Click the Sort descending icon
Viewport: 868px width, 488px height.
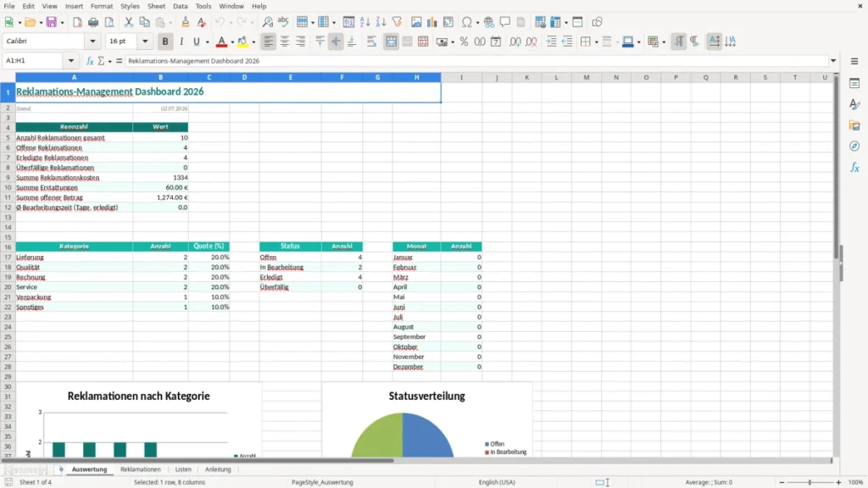coord(381,22)
